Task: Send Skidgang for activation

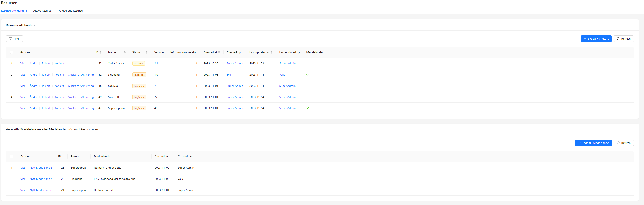Action: (81, 75)
